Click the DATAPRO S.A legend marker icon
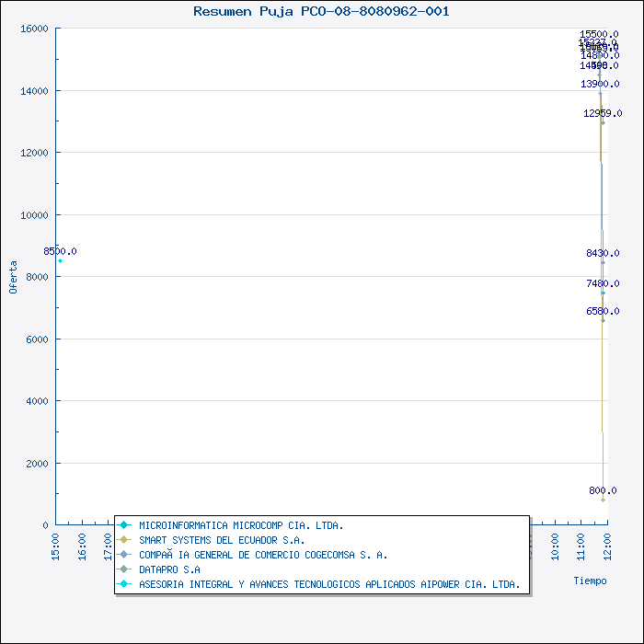The width and height of the screenshot is (644, 644). point(122,569)
